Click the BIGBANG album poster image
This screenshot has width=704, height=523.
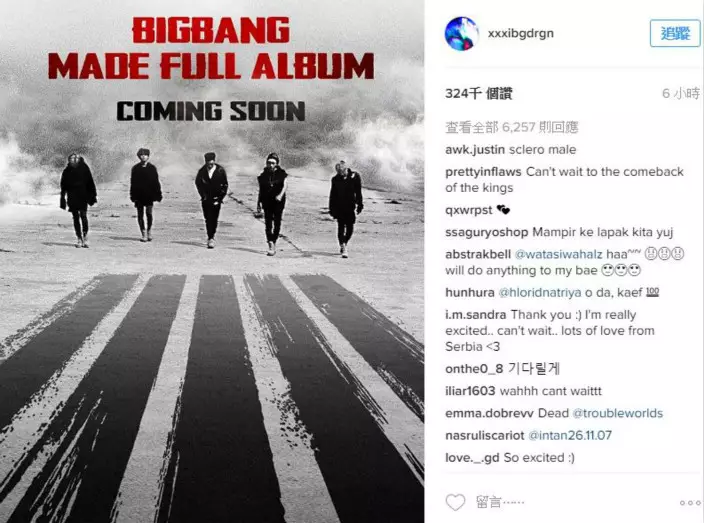coord(212,261)
